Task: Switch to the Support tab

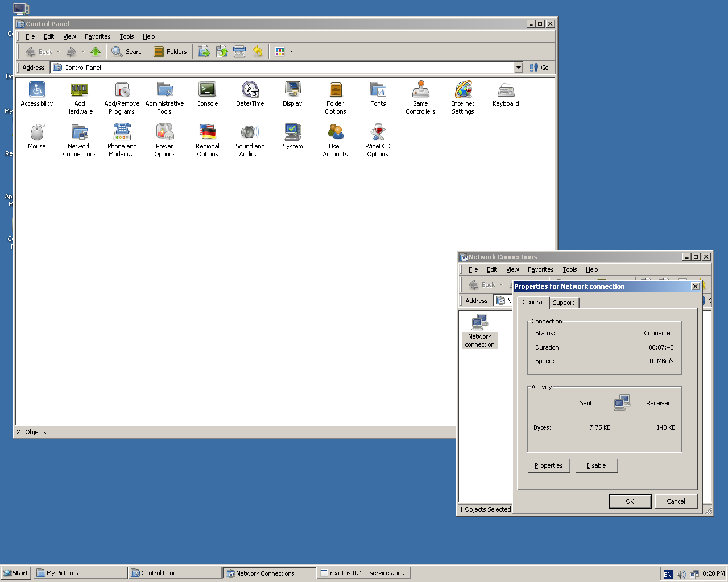Action: (x=564, y=302)
